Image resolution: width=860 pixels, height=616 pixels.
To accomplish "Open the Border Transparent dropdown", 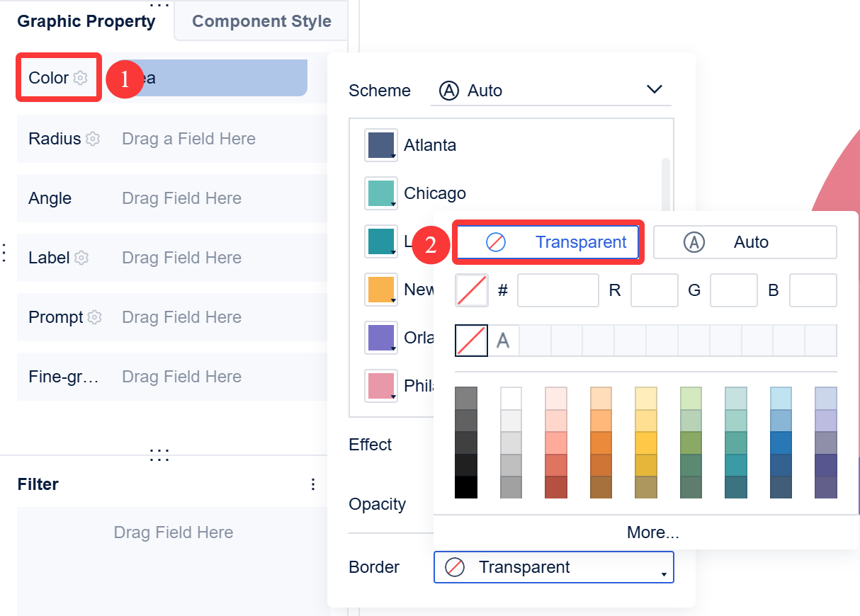I will point(553,567).
